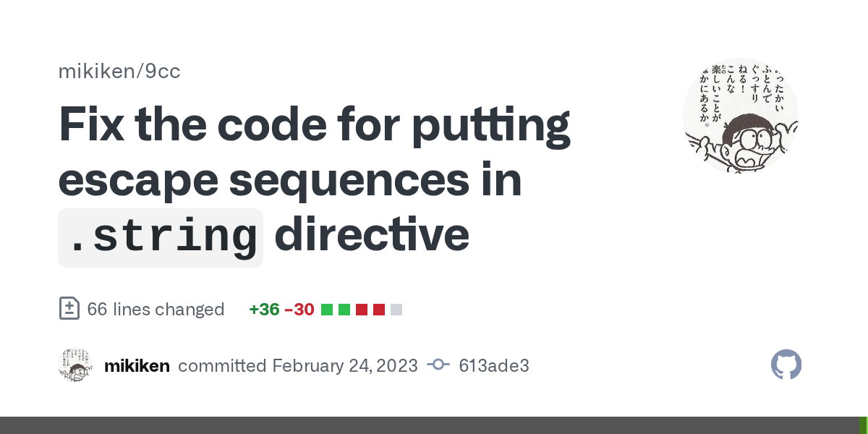Open the mikiken/9cc repository link
Screen dimensions: 868x434
(x=119, y=72)
